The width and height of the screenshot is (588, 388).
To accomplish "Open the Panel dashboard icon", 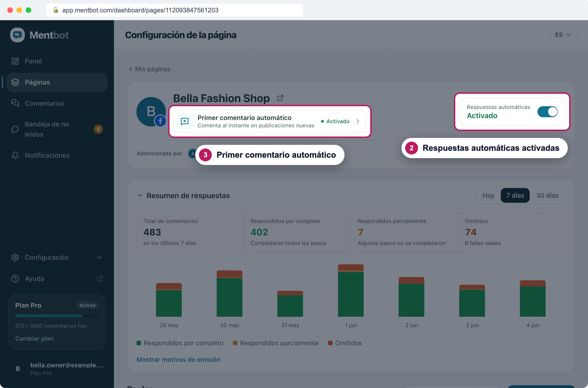I will tap(15, 61).
